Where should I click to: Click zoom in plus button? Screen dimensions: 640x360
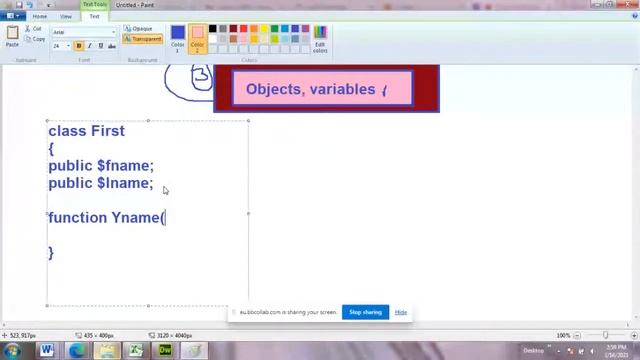tap(634, 336)
